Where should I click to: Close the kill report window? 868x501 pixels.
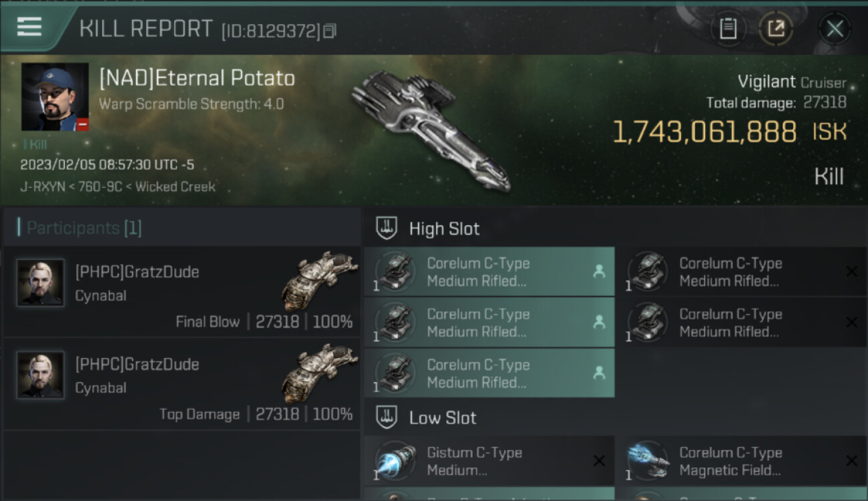click(835, 29)
